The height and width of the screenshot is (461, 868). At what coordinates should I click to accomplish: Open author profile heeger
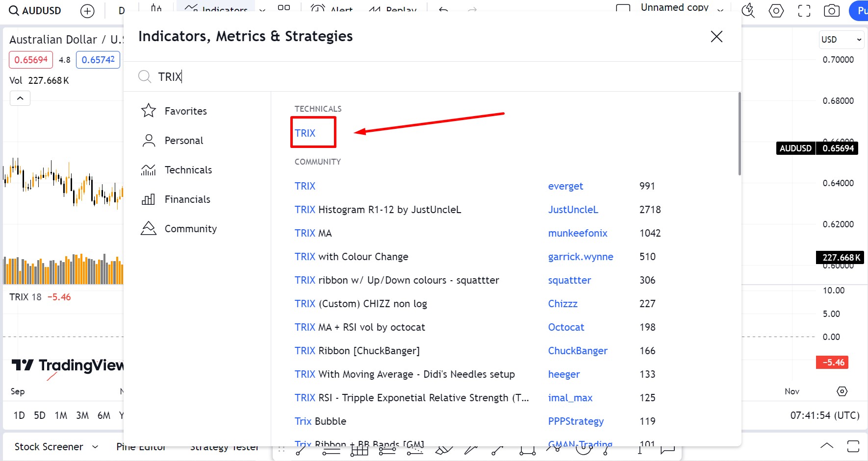tap(564, 374)
